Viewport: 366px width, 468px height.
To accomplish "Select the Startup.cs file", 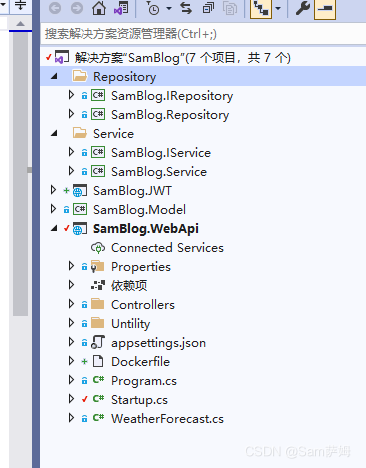I will (139, 400).
